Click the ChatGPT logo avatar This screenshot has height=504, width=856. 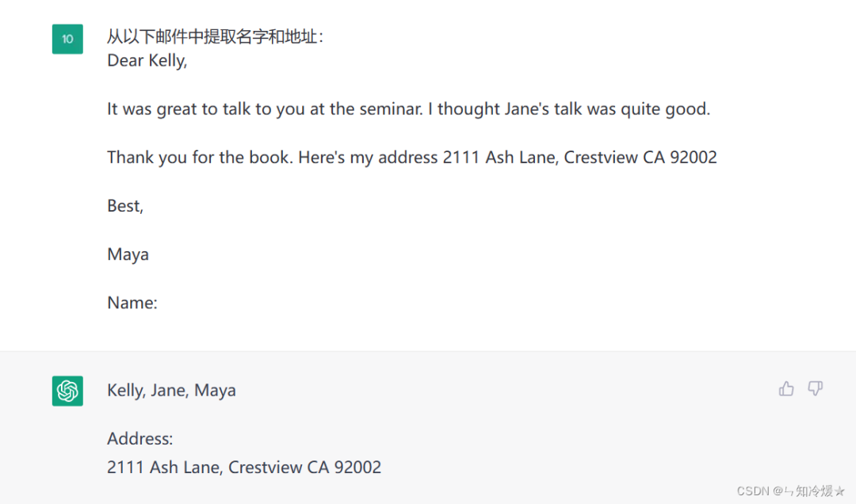67,391
